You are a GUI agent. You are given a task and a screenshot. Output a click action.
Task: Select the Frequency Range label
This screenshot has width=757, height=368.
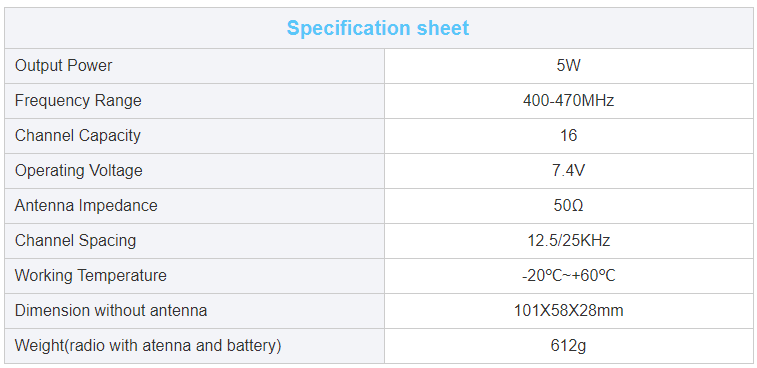point(78,100)
